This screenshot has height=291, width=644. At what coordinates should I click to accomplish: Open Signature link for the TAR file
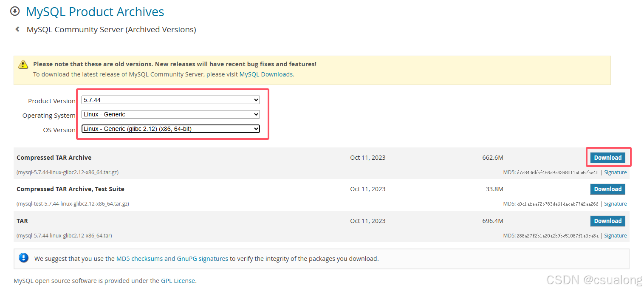coord(615,236)
